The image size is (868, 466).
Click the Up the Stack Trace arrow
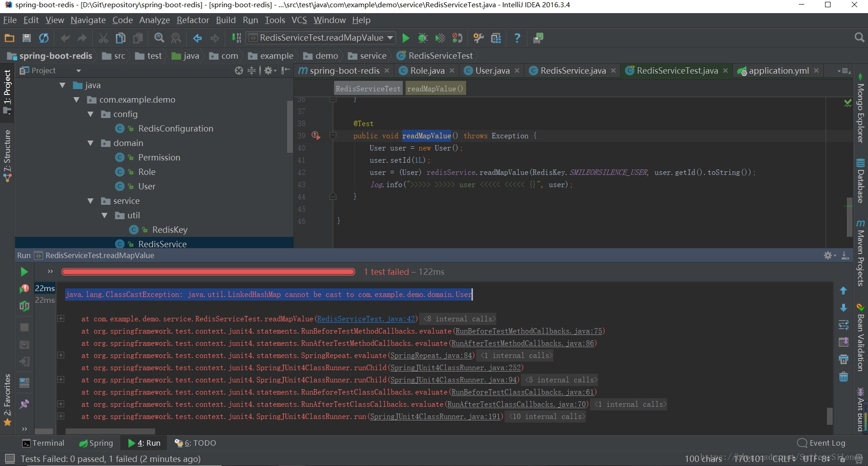pyautogui.click(x=843, y=291)
